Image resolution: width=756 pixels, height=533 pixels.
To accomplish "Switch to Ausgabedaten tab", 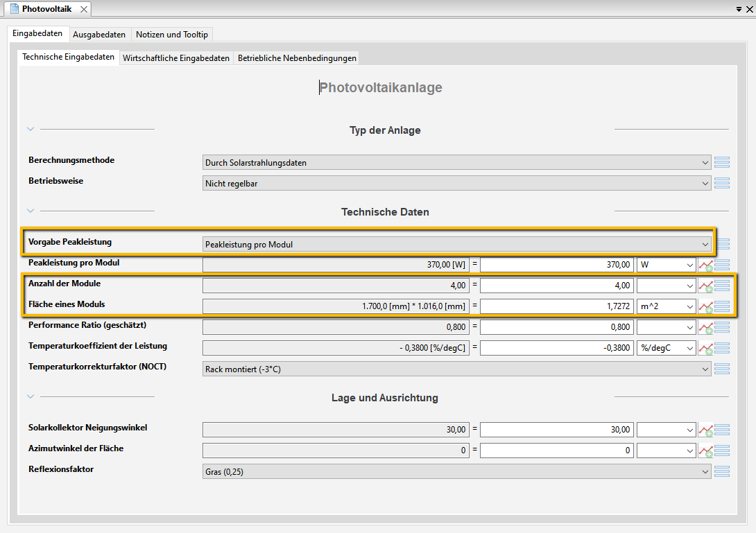I will [99, 34].
